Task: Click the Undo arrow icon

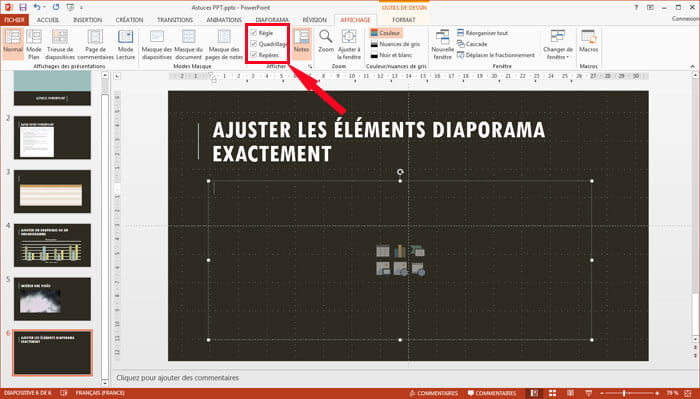Action: coord(37,7)
